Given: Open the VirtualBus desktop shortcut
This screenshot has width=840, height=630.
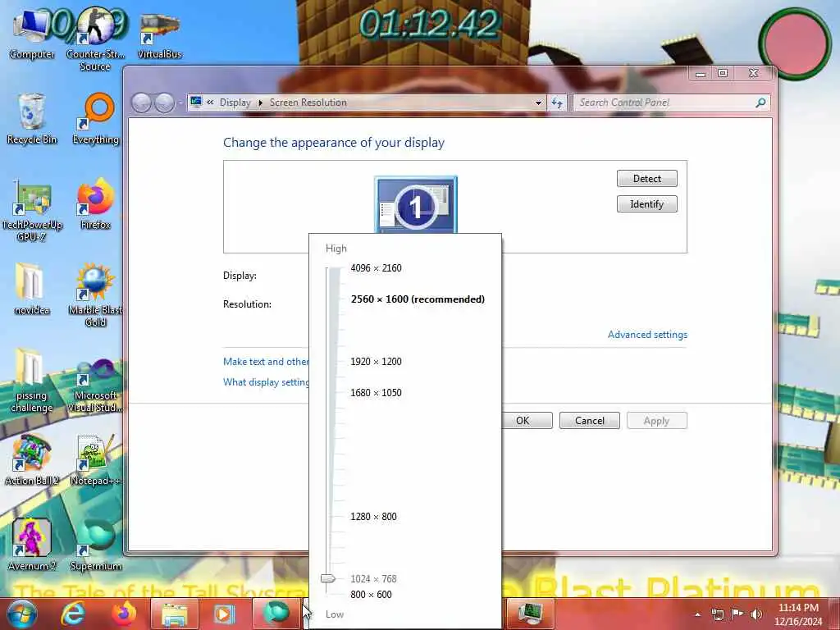Looking at the screenshot, I should 159,34.
